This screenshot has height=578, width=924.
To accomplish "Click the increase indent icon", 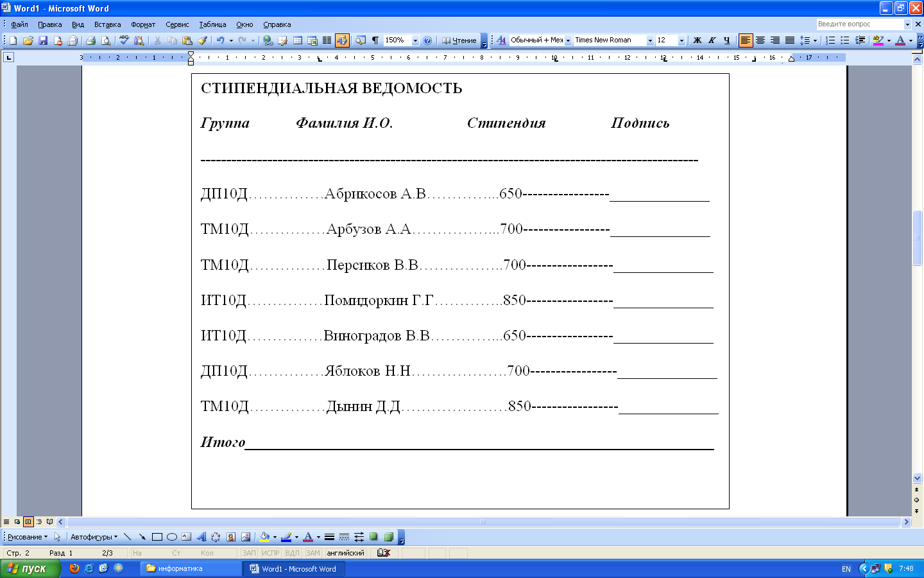I will [860, 40].
